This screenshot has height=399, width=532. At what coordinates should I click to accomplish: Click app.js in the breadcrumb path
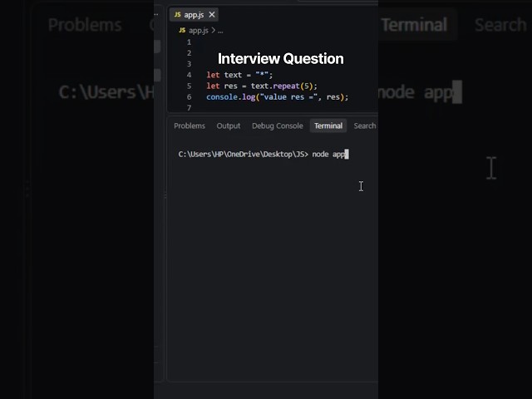click(x=198, y=31)
